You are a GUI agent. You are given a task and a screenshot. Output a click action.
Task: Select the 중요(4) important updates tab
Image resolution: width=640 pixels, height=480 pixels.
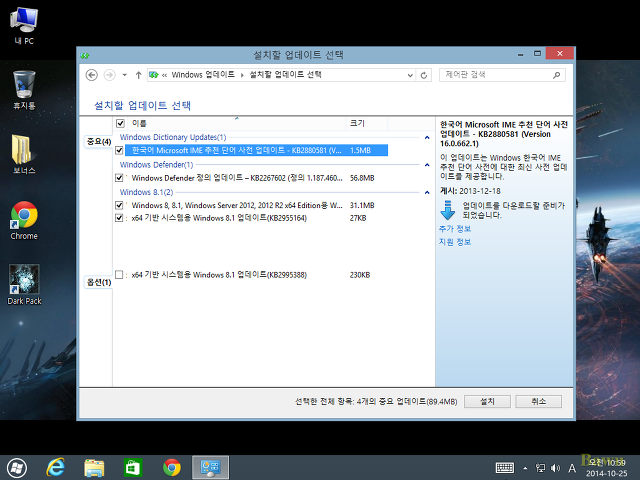(99, 142)
